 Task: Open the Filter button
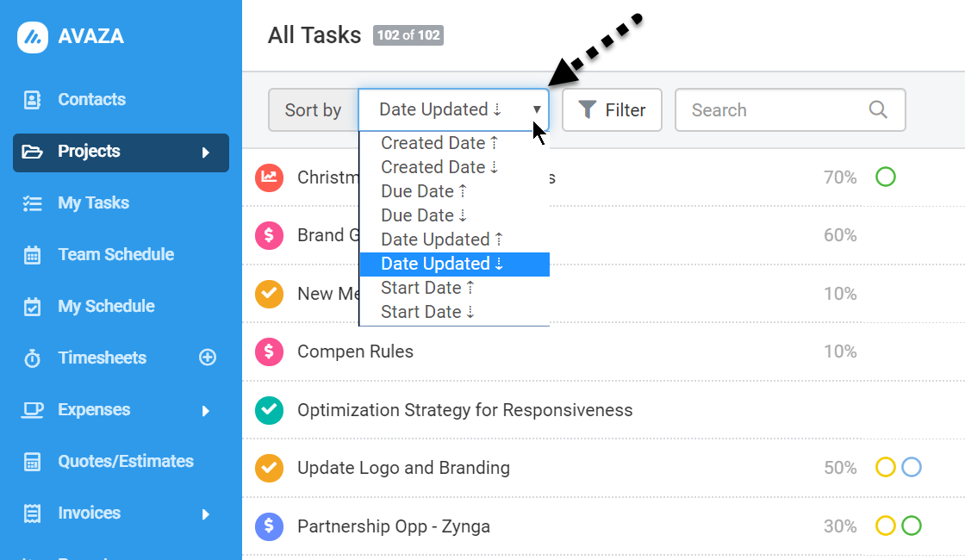[612, 109]
